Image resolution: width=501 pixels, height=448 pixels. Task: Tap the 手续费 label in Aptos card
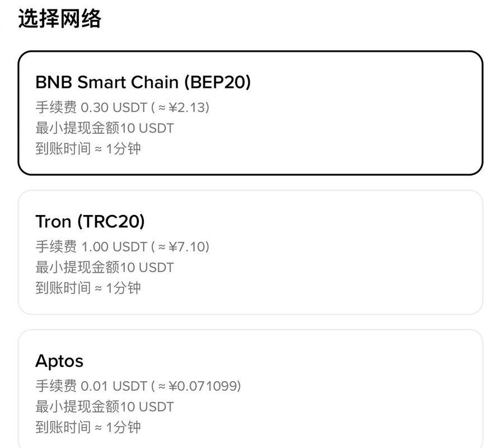[56, 386]
